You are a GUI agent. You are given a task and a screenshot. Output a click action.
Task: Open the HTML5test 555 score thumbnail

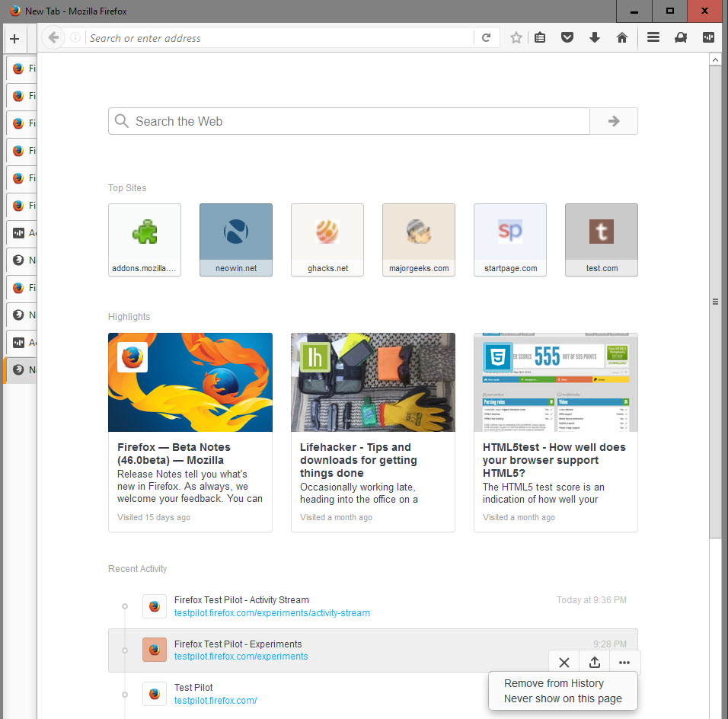pyautogui.click(x=556, y=382)
